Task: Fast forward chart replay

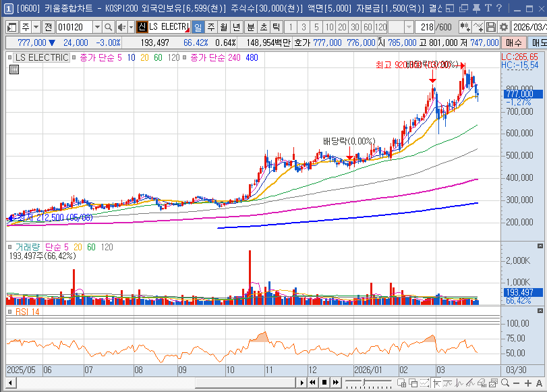Action: 336,383
